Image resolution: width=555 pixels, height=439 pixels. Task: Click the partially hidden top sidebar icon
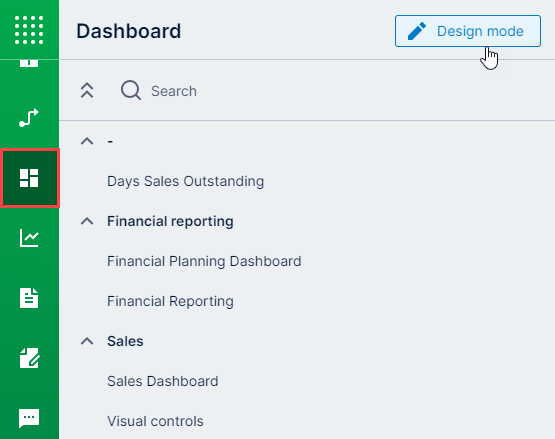[x=29, y=63]
